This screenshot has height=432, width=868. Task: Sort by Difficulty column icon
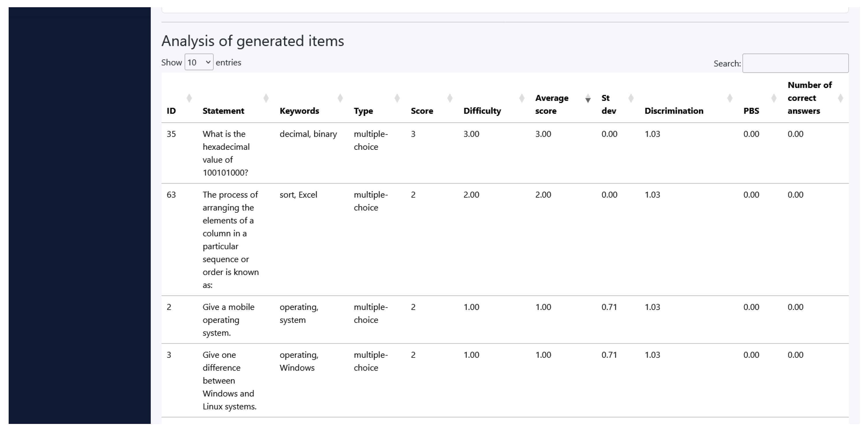pyautogui.click(x=522, y=98)
